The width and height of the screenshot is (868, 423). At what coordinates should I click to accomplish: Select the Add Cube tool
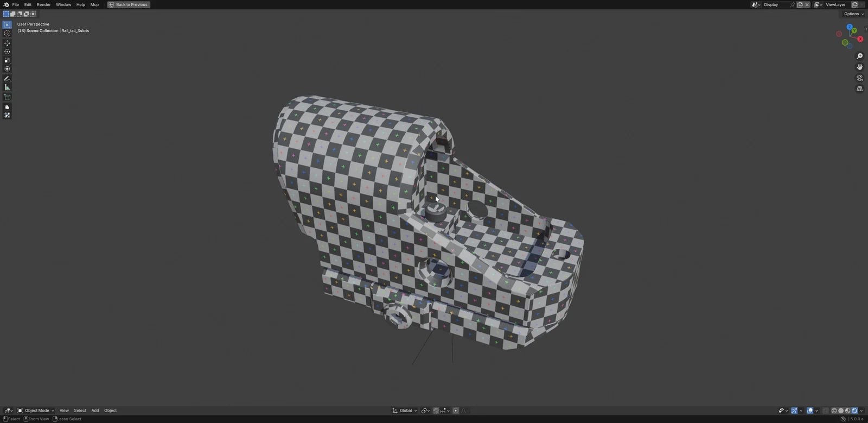[x=7, y=97]
